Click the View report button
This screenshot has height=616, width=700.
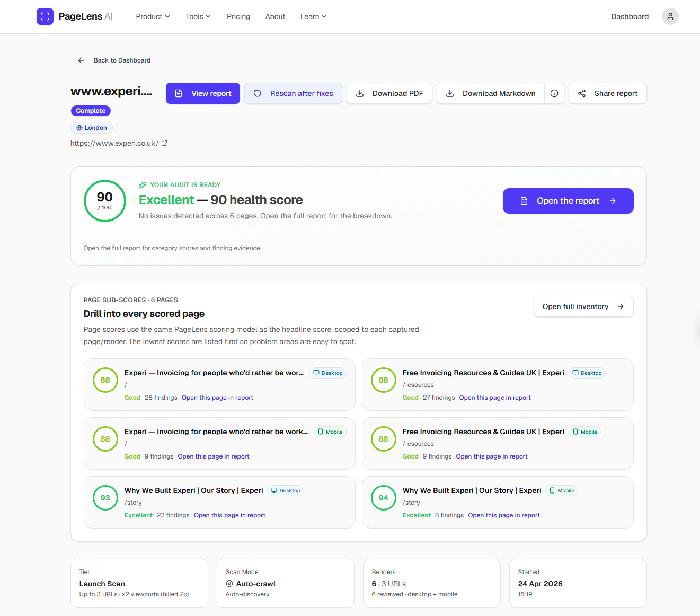coord(203,93)
